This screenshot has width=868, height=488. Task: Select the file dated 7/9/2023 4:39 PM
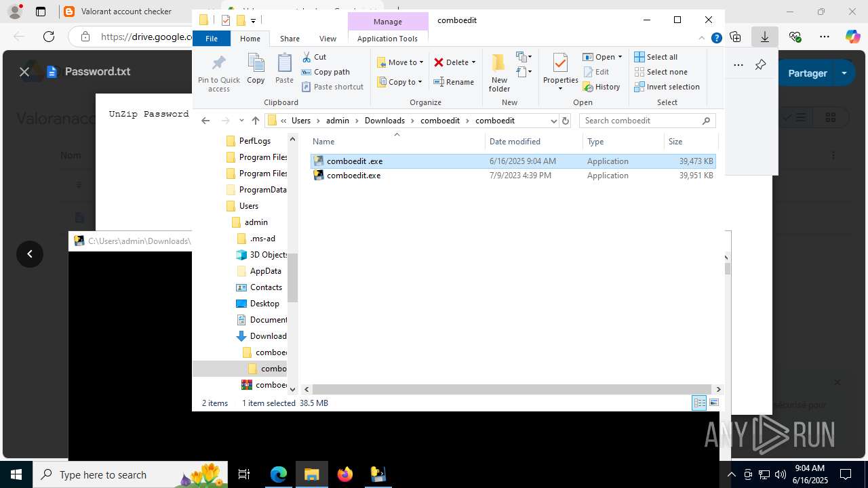point(513,176)
